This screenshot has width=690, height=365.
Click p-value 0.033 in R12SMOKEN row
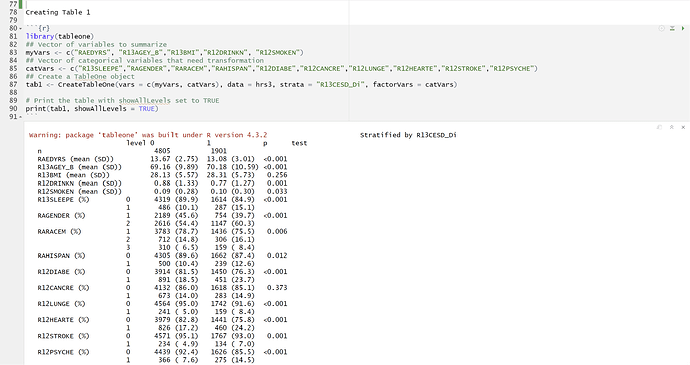pyautogui.click(x=277, y=191)
